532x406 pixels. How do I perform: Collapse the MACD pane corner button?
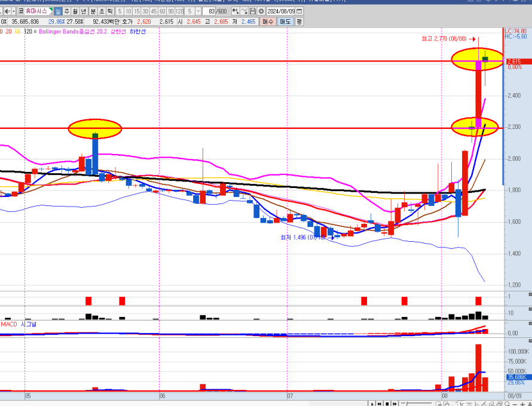click(530, 324)
